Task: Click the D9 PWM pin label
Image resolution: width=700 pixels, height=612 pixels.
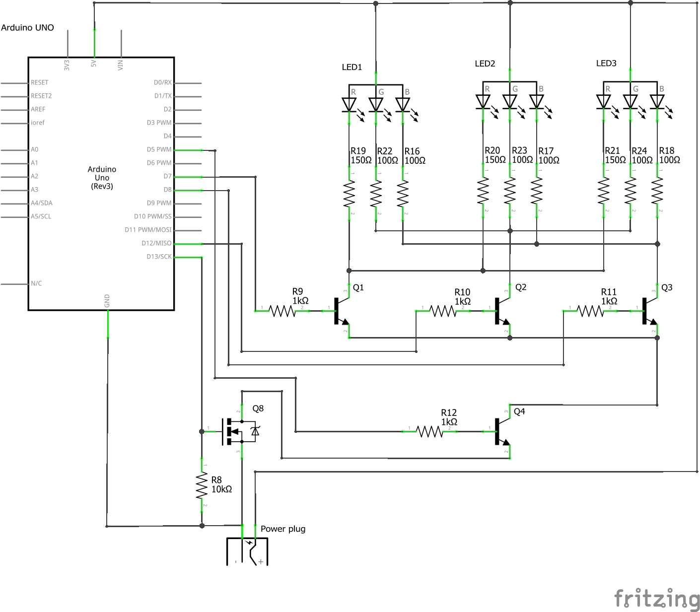Action: (159, 203)
